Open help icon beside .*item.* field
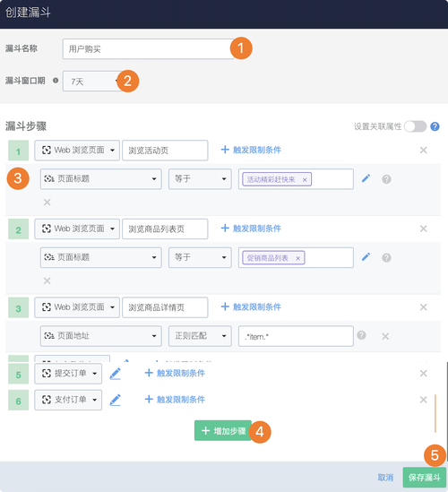This screenshot has height=492, width=448. pyautogui.click(x=361, y=335)
